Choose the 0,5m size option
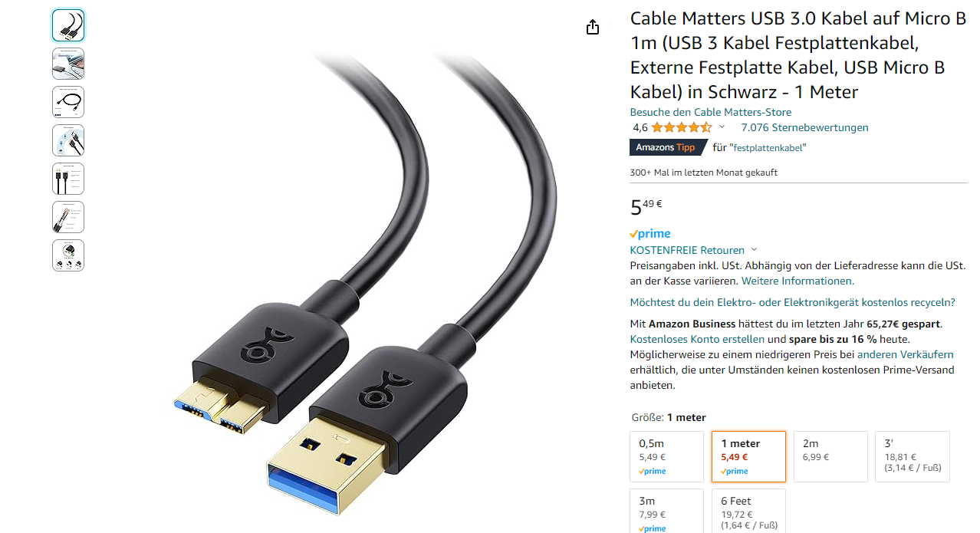This screenshot has width=980, height=533. point(666,456)
